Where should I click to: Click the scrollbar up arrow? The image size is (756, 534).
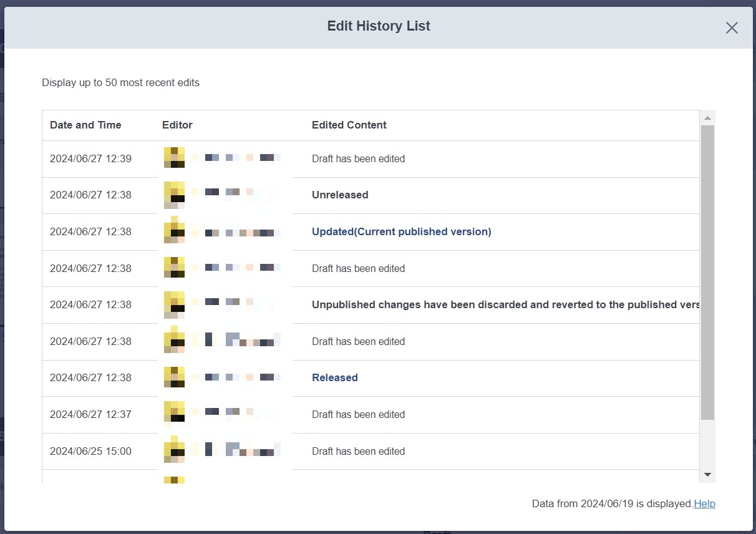pos(707,118)
